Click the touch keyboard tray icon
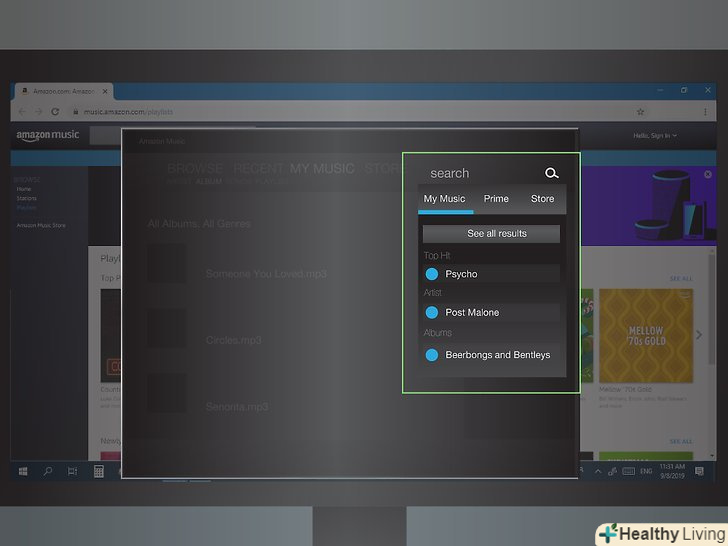This screenshot has height=546, width=728. 628,471
